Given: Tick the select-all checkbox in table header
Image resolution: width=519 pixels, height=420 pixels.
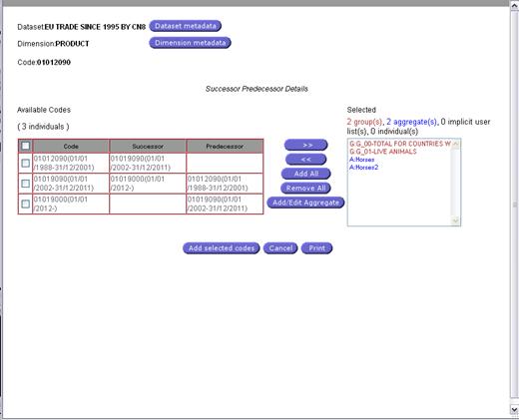Looking at the screenshot, I should [x=25, y=146].
